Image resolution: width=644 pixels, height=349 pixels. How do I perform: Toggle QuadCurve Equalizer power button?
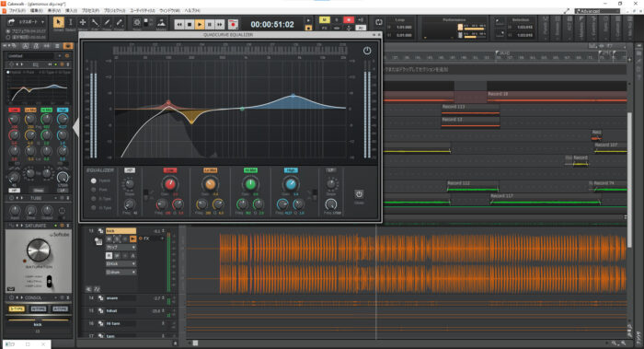click(367, 51)
